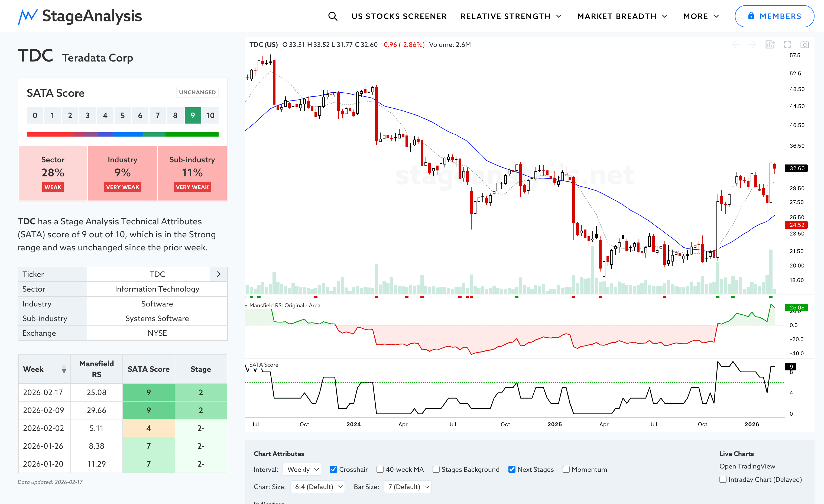824x504 pixels.
Task: Enable the 40-week MA checkbox
Action: [x=380, y=469]
